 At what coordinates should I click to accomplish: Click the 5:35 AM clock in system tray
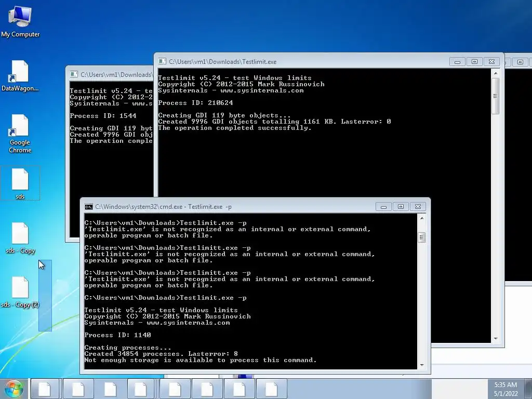point(506,385)
